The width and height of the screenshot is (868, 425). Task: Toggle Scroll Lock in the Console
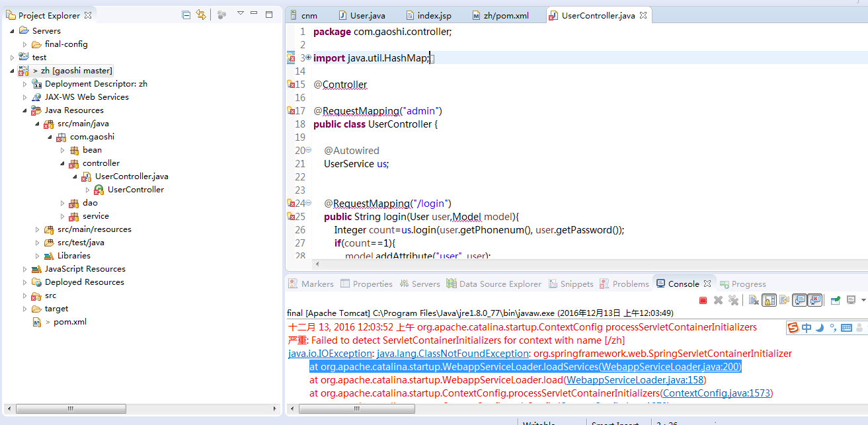(x=769, y=300)
